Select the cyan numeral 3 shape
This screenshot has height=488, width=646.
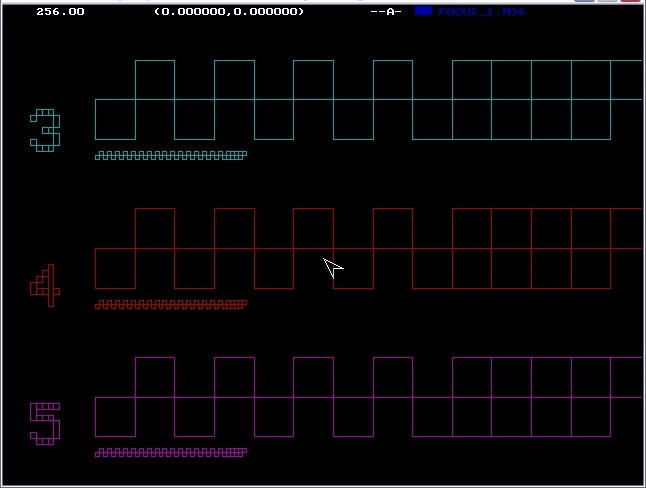coord(45,130)
